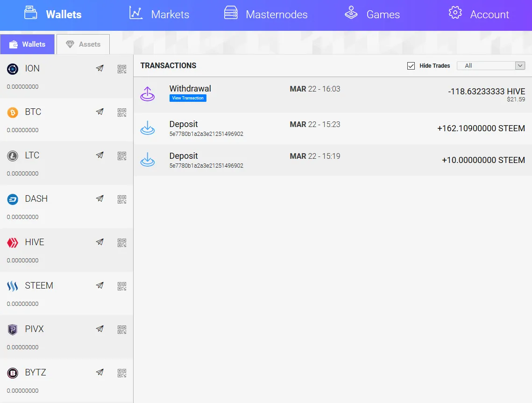Select the HIVE wallet name
The height and width of the screenshot is (403, 532).
pyautogui.click(x=35, y=242)
